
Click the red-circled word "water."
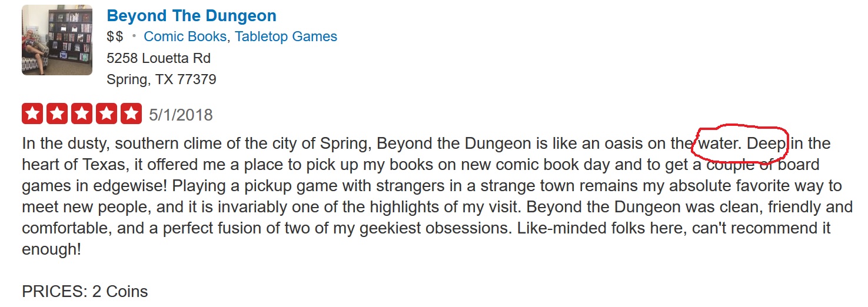pyautogui.click(x=720, y=144)
